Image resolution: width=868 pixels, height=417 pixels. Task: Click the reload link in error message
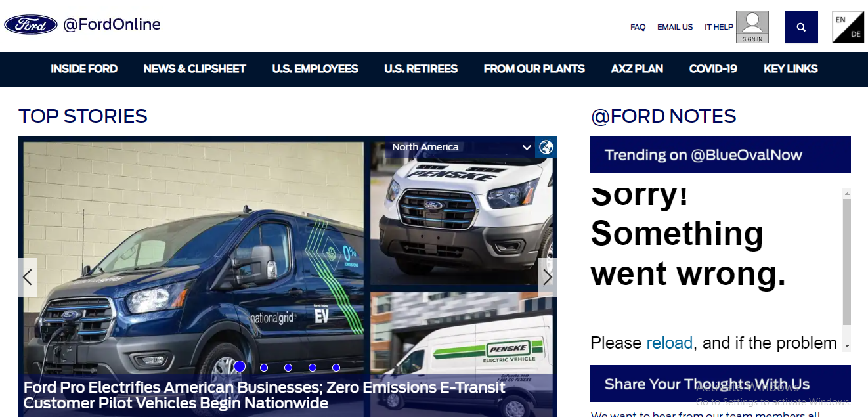[x=669, y=343]
